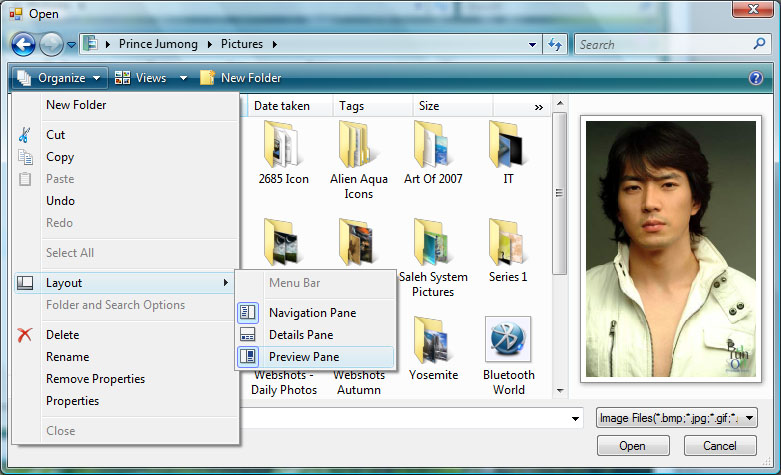Click the preview pane portrait image
This screenshot has height=475, width=781.
(670, 249)
